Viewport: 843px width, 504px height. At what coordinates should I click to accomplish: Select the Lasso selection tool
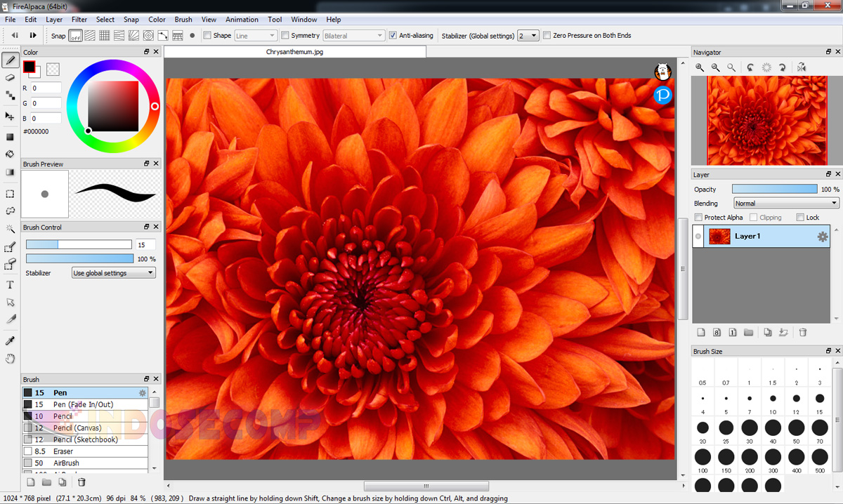pos(10,210)
